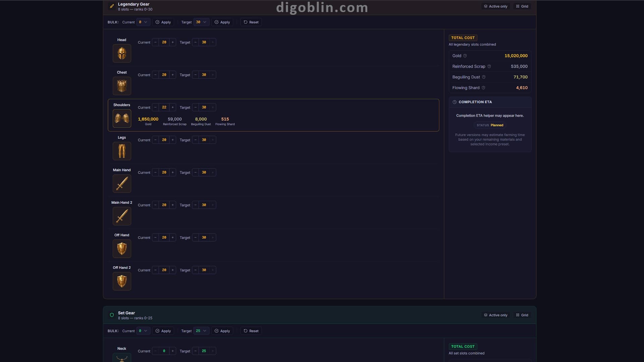Viewport: 644px width, 362px height.
Task: Increase Head current rank with plus
Action: click(x=173, y=42)
